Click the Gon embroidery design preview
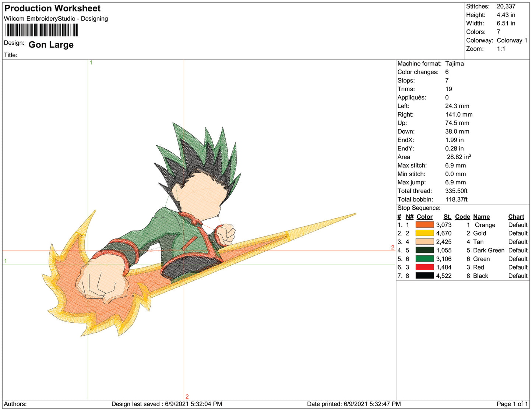Screen dimensions: 532x411 pos(199,229)
